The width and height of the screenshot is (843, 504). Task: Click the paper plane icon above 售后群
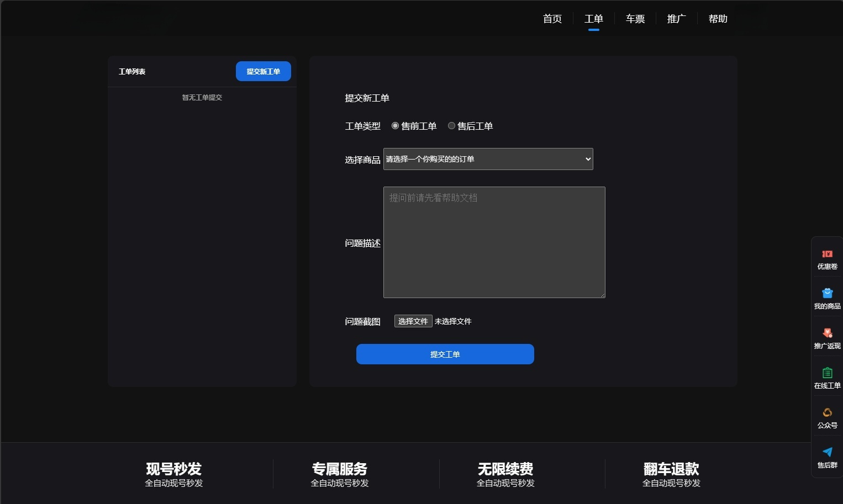tap(827, 452)
